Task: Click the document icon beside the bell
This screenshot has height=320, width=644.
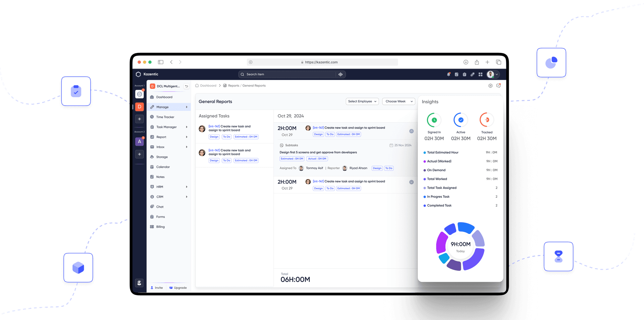Action: [457, 74]
